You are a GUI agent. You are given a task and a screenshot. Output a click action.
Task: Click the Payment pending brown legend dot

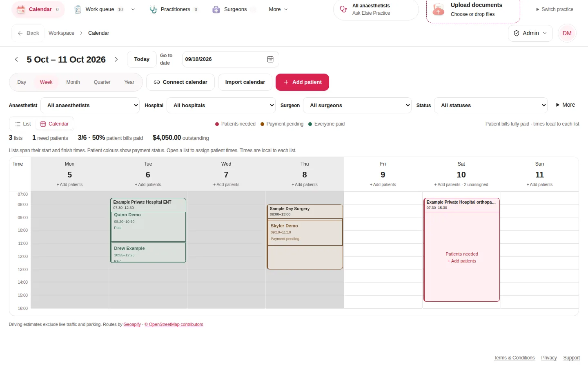(263, 124)
